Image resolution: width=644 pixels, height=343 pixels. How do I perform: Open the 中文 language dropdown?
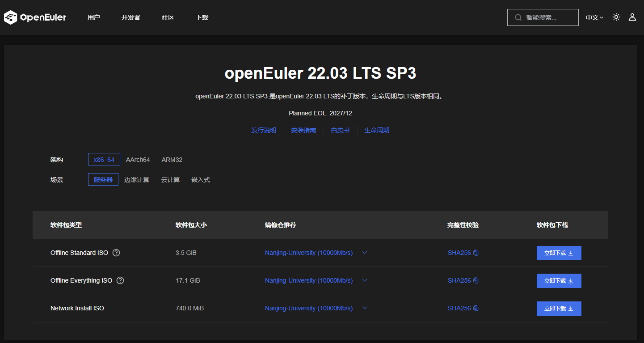595,17
